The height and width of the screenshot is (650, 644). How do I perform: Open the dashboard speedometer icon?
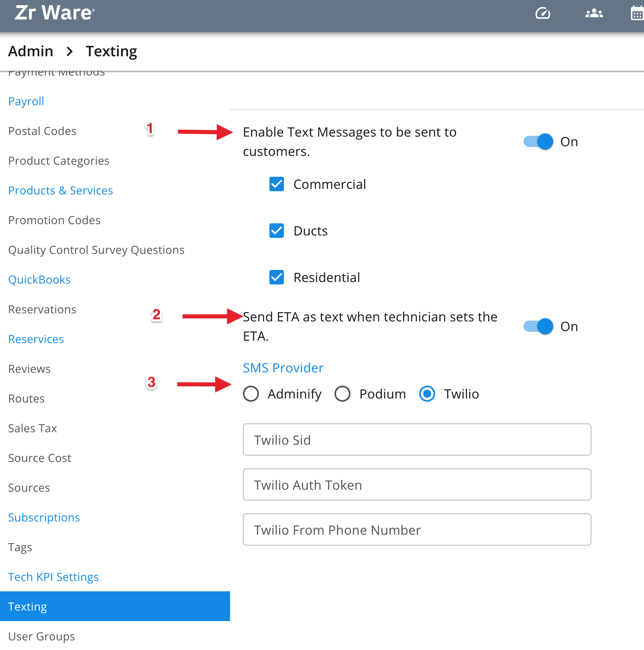[x=543, y=13]
